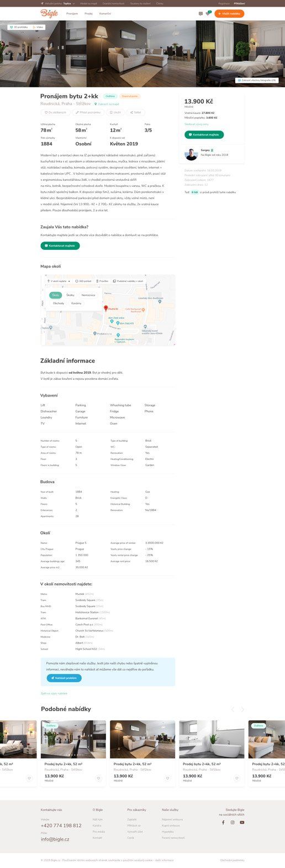Viewport: 285px width, 868px height.
Task: Click Nahlásit problém button
Action: pyautogui.click(x=64, y=677)
